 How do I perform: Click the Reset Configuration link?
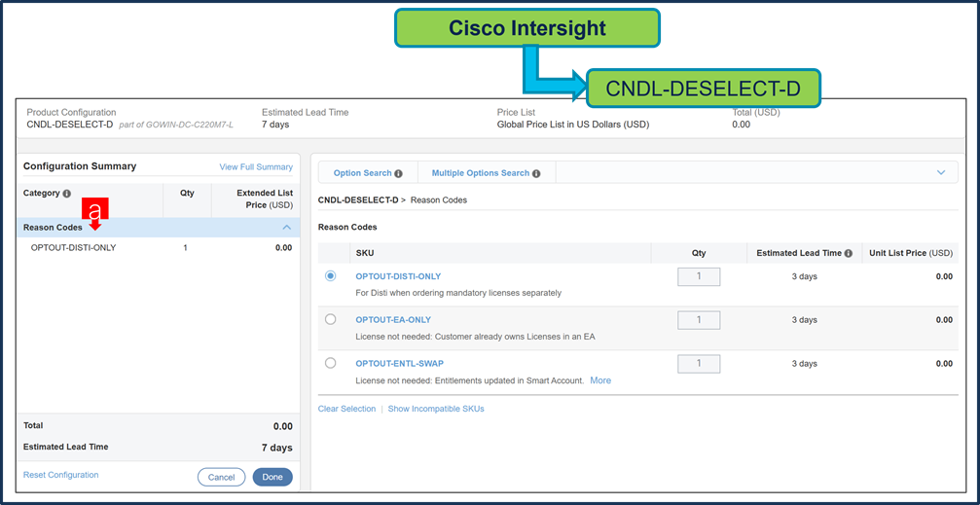[60, 475]
